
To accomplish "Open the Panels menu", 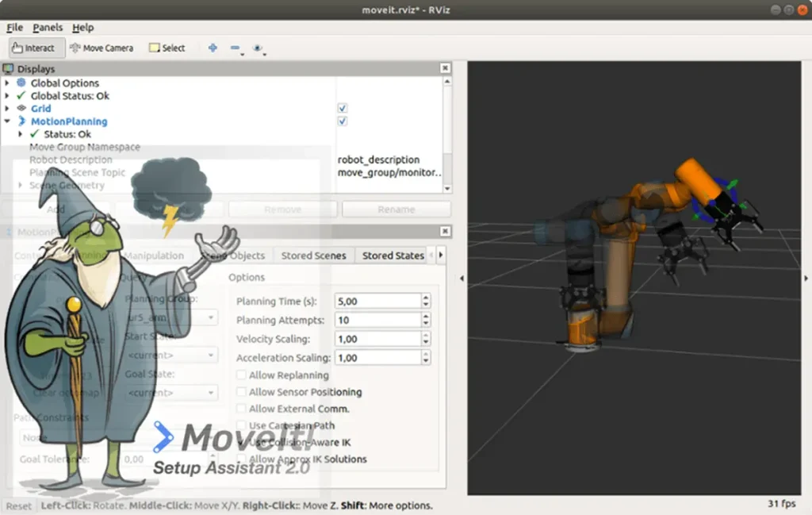I will click(47, 27).
